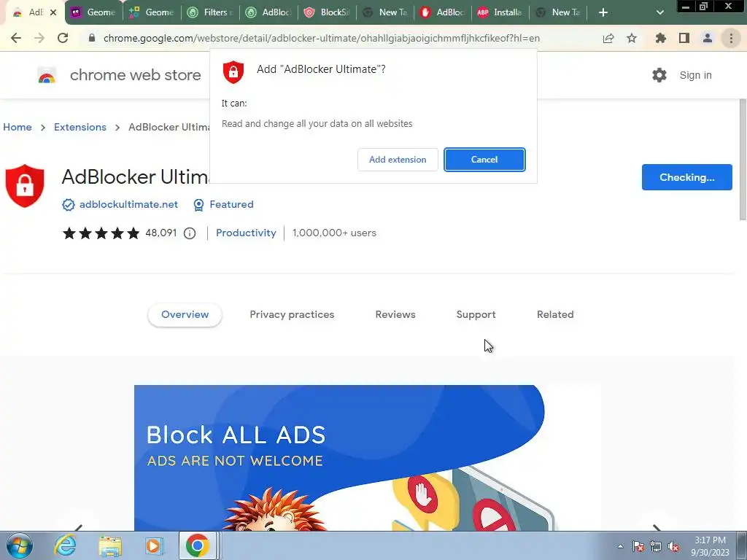Bookmark this page with the star icon
Screen dimensions: 747x560
click(x=632, y=38)
